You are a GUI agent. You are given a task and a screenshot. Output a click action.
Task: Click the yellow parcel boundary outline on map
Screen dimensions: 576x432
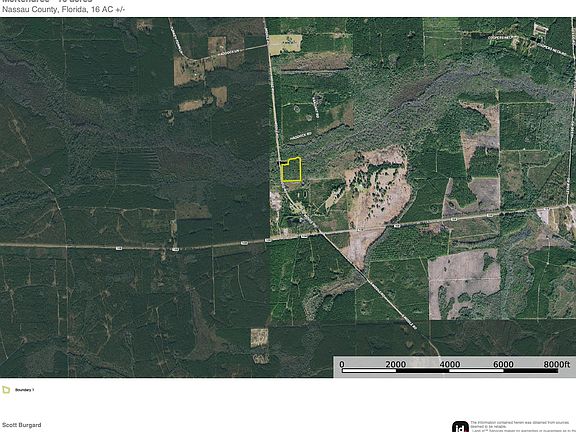(x=291, y=169)
